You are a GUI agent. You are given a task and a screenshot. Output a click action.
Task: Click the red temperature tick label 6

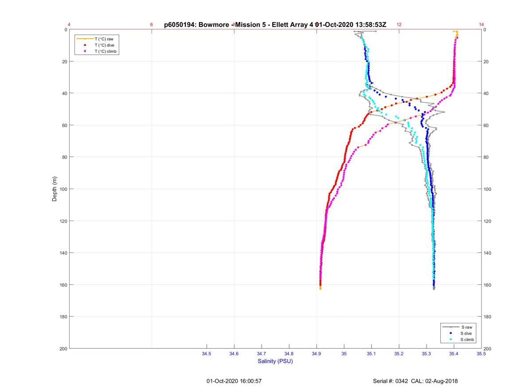pos(152,25)
